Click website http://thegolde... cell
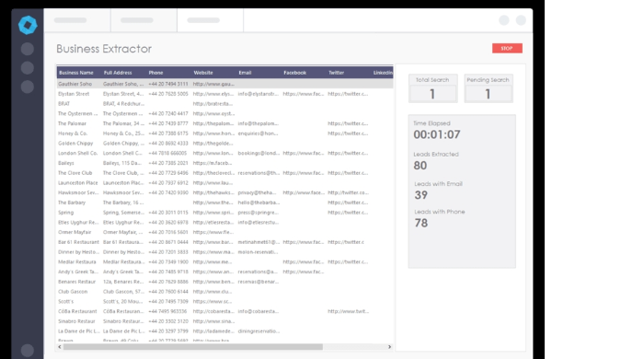 point(213,143)
